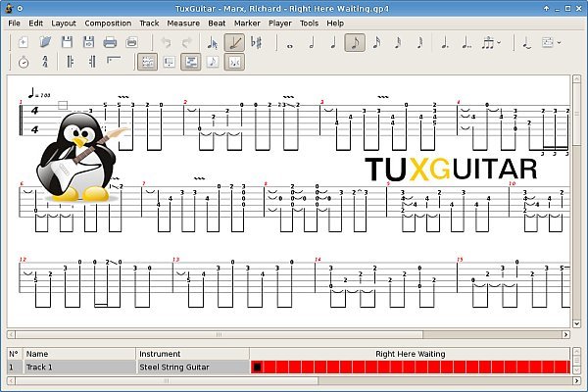Insert a close repeat bar
The width and height of the screenshot is (588, 392).
click(92, 62)
